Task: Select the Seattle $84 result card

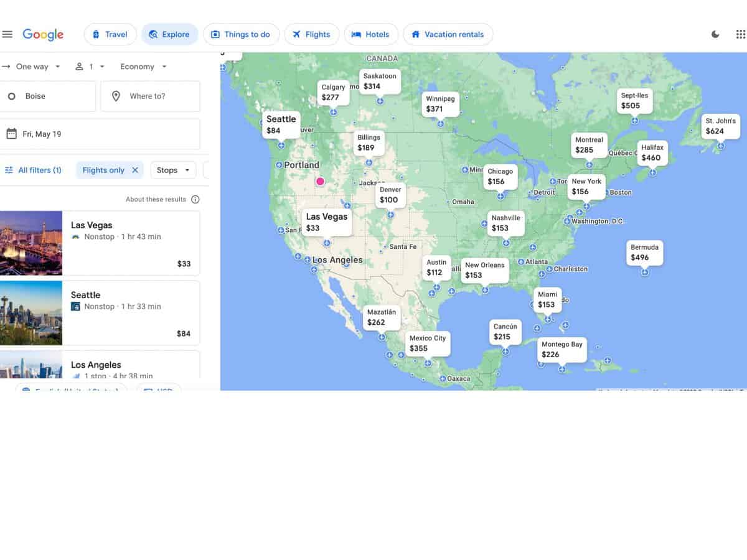Action: (100, 312)
